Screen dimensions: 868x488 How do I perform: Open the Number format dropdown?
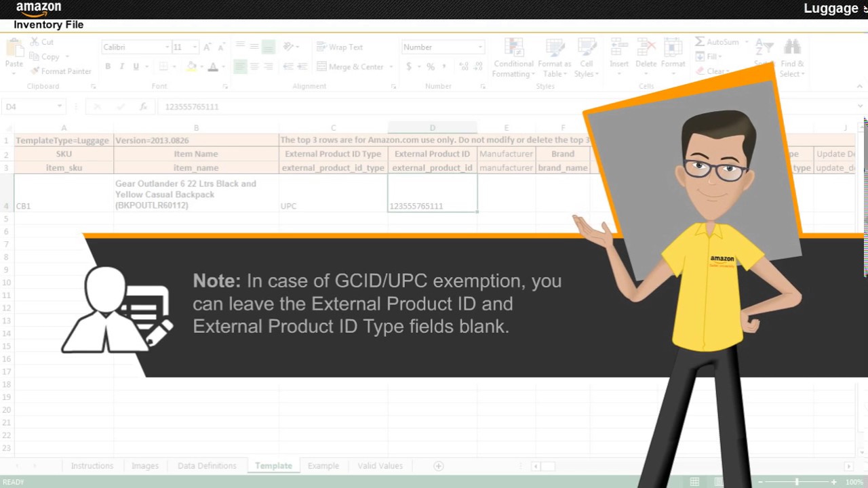(x=480, y=47)
